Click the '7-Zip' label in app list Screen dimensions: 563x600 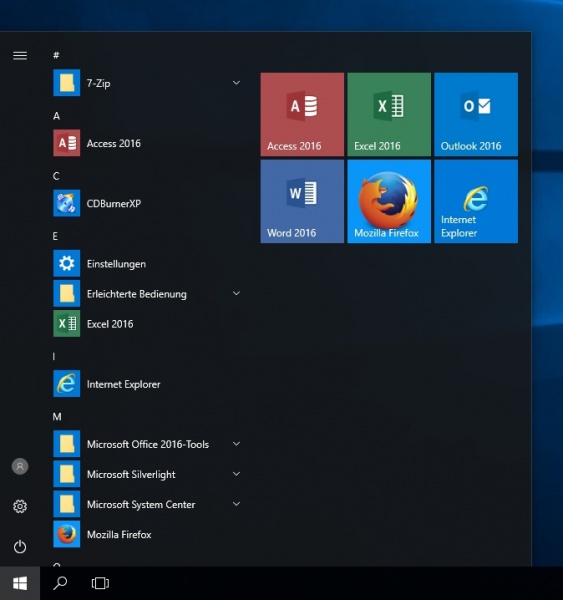tap(98, 83)
